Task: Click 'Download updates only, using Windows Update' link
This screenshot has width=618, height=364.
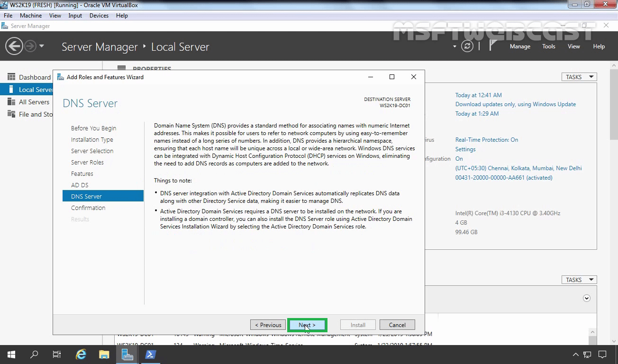Action: [516, 104]
